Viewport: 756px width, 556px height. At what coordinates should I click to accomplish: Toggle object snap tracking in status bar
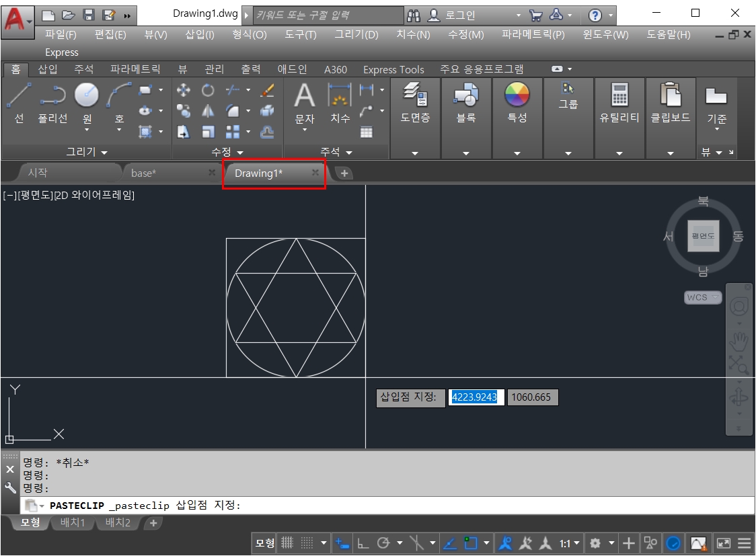450,543
